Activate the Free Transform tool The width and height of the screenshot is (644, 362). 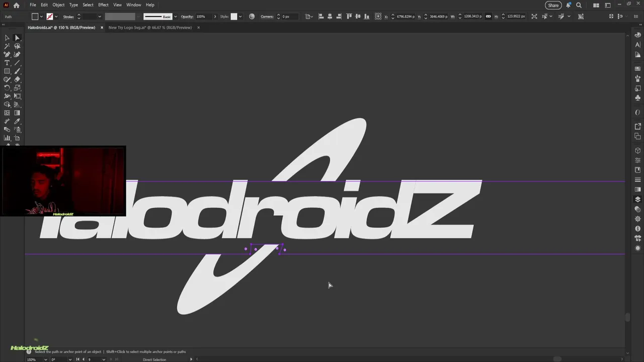(17, 96)
